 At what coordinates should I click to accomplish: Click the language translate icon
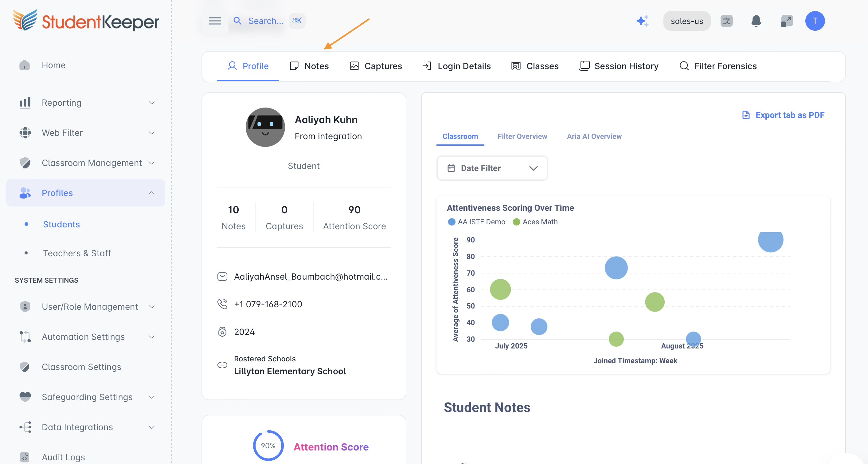pyautogui.click(x=726, y=21)
